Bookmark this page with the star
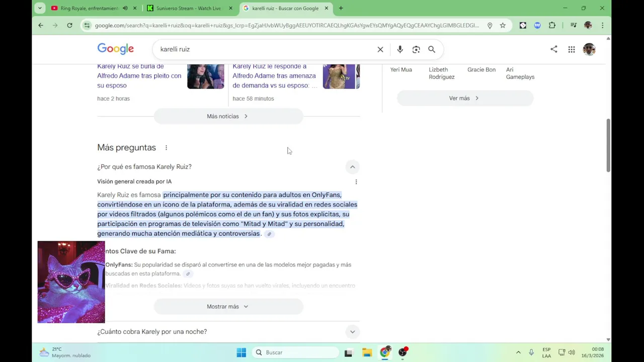Viewport: 644px width, 362px height. (x=503, y=25)
